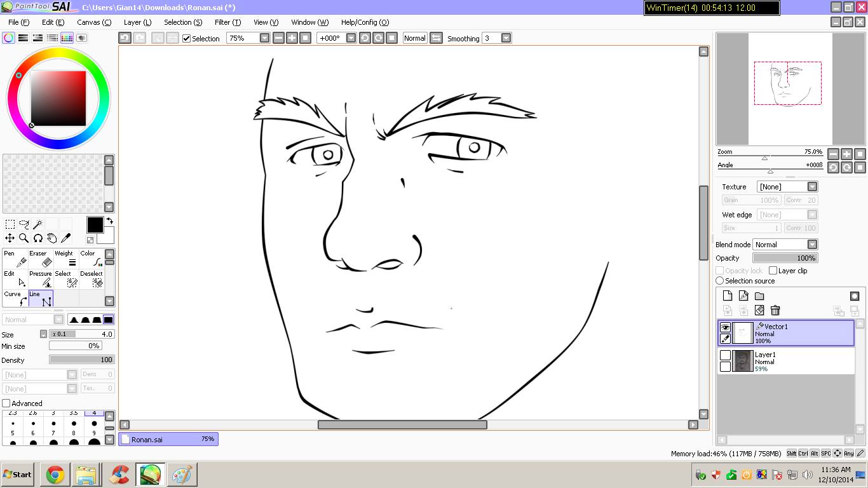Select the vector Color tool
Screen dimensions: 868x488
[x=92, y=259]
